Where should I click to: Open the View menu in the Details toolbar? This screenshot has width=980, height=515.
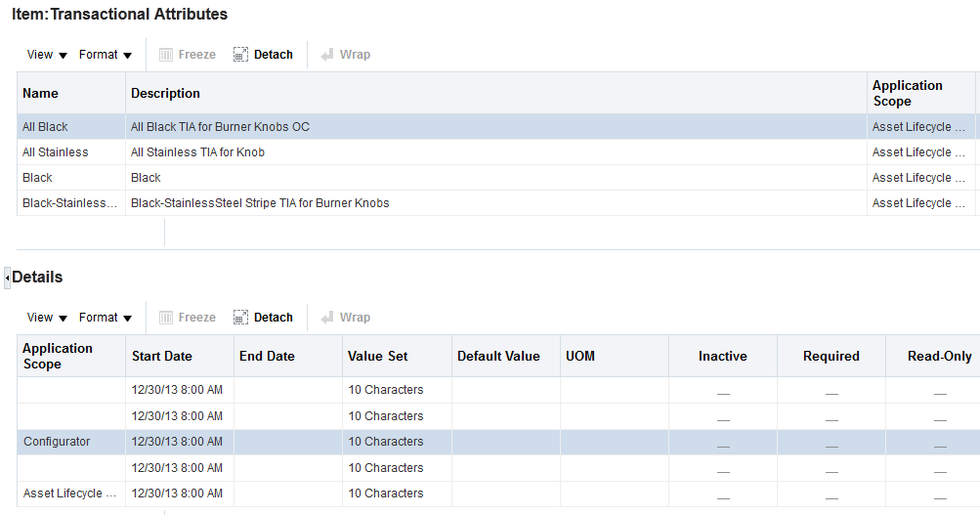click(47, 318)
